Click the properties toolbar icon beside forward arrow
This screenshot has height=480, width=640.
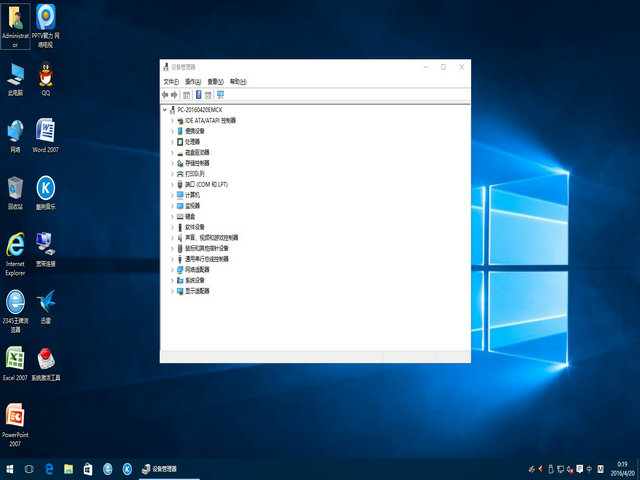coord(187,95)
